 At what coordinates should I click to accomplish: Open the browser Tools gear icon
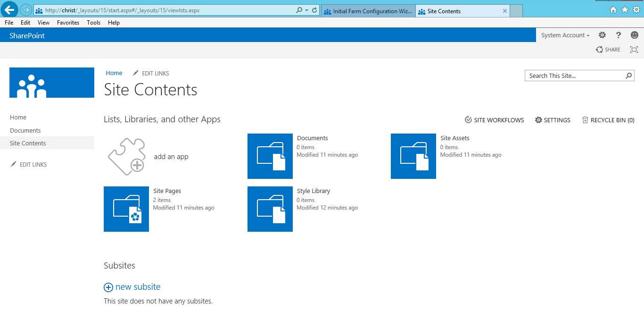(x=636, y=10)
